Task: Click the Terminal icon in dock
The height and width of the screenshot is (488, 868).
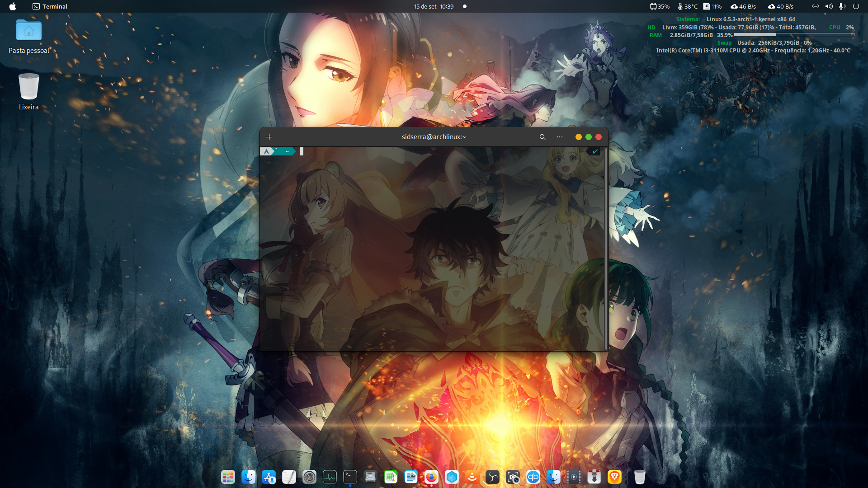Action: click(x=350, y=477)
